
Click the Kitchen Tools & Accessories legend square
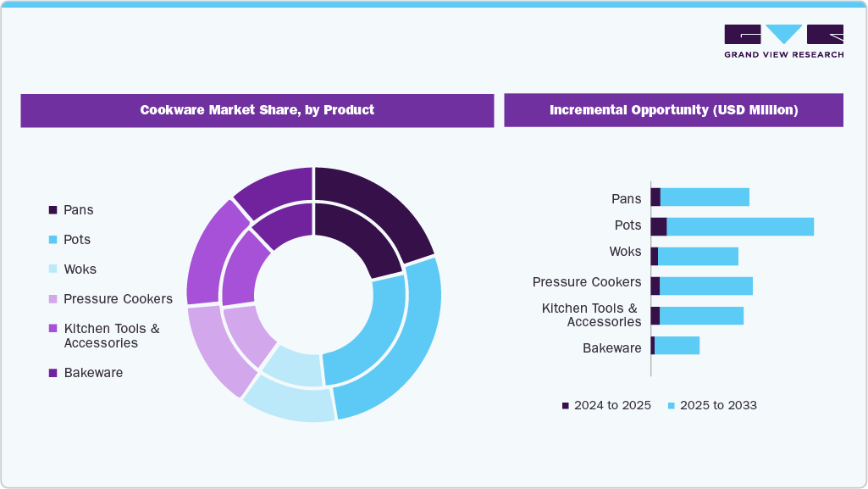pyautogui.click(x=51, y=329)
